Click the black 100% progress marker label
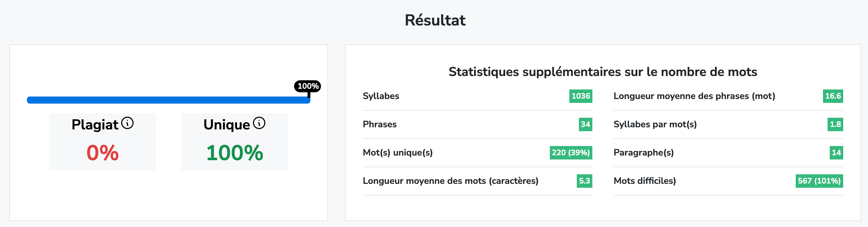The width and height of the screenshot is (868, 227). [x=308, y=86]
